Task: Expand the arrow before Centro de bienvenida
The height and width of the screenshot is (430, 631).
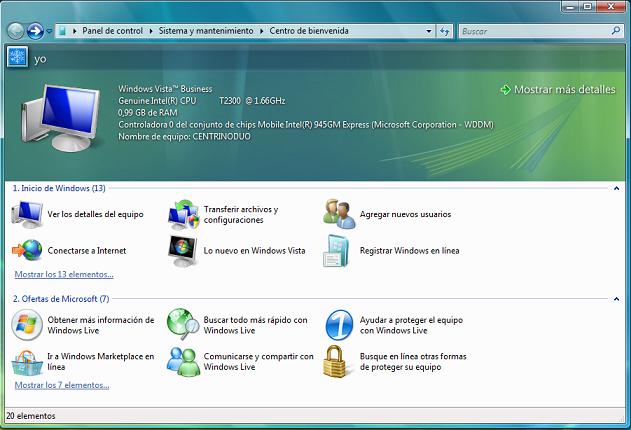Action: pos(262,31)
